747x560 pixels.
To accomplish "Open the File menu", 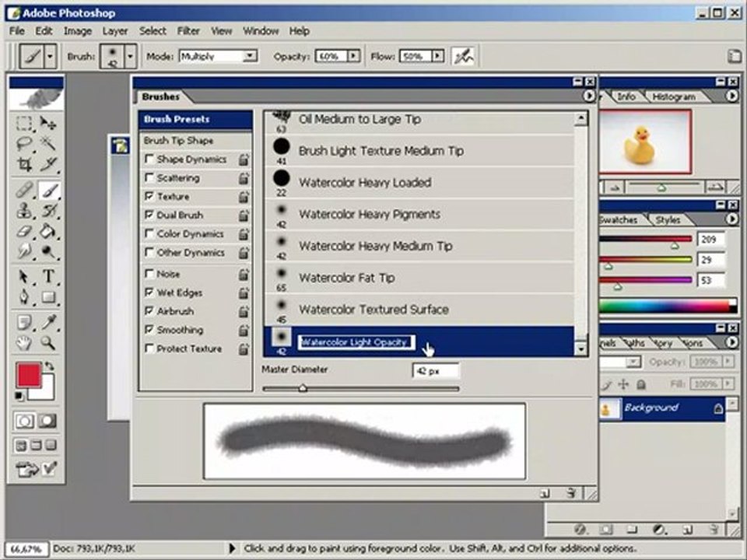I will [16, 31].
